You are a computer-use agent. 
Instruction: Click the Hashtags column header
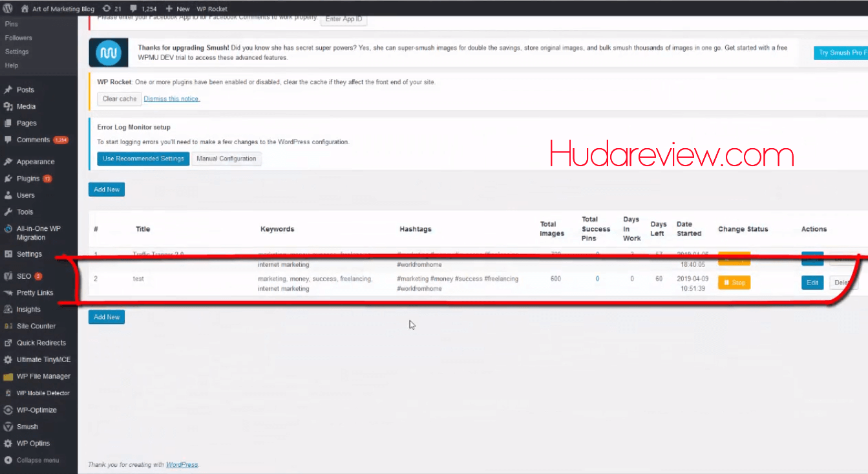tap(416, 229)
